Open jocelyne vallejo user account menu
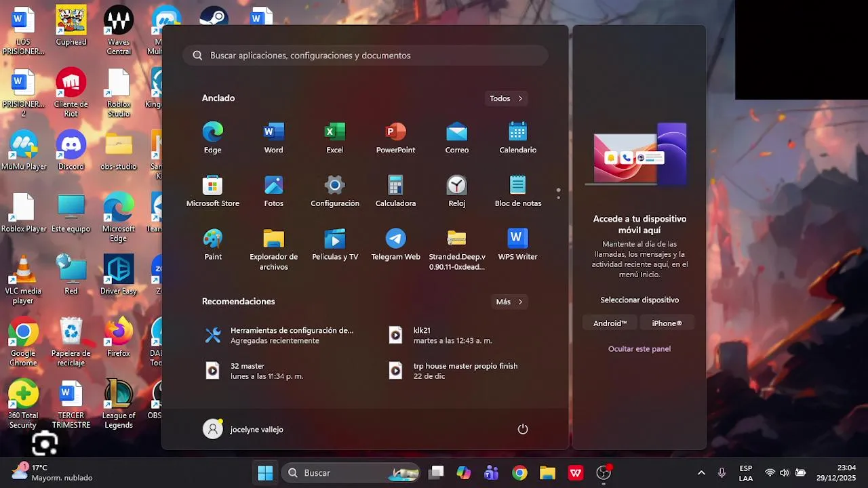This screenshot has width=868, height=488. [243, 429]
